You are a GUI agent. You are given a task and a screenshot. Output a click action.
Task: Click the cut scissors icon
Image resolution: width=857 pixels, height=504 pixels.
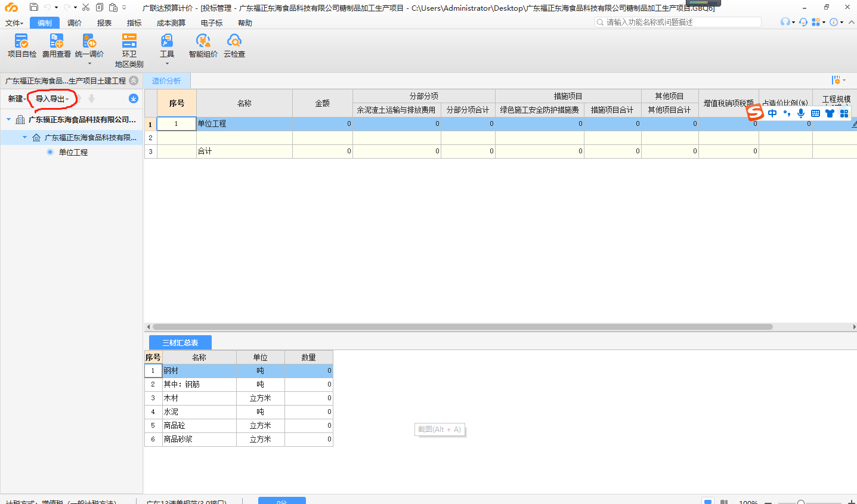pos(86,7)
